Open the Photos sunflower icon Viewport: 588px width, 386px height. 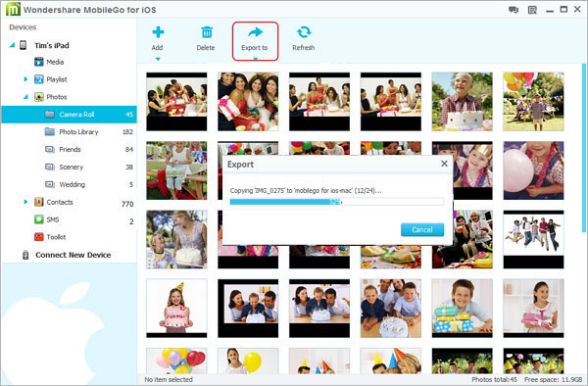click(x=39, y=97)
